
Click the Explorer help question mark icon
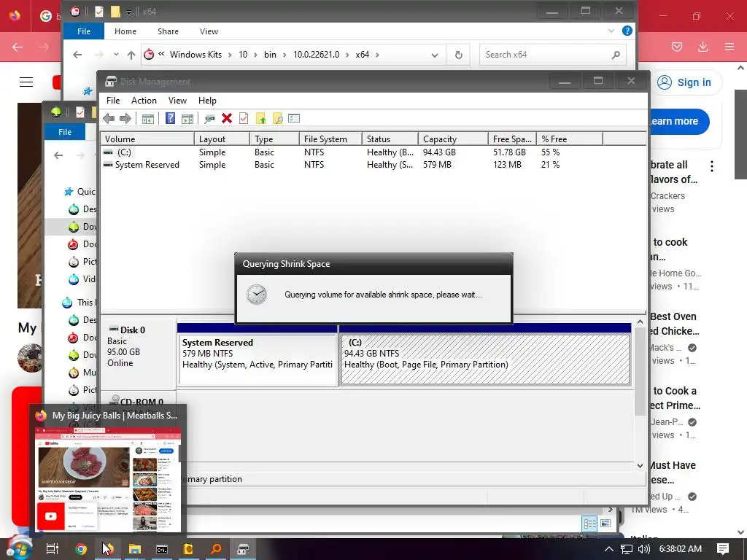click(x=627, y=31)
